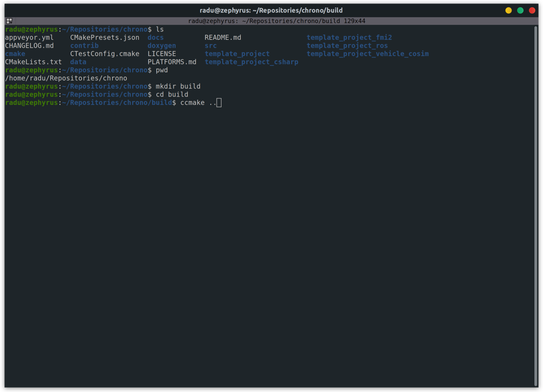543x392 pixels.
Task: Open the terminal grouping icon in pane titlebar
Action: click(9, 21)
